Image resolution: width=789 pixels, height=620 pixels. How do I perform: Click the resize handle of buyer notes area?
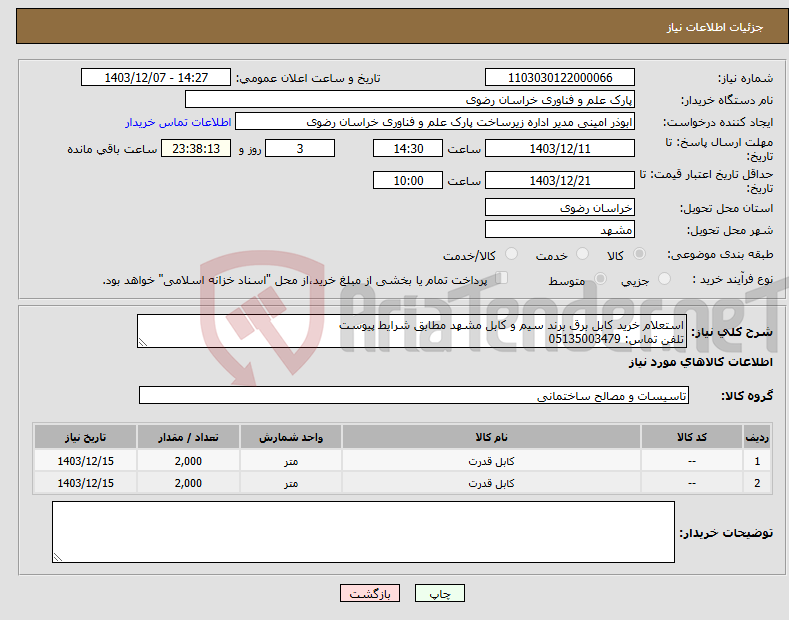[x=58, y=557]
